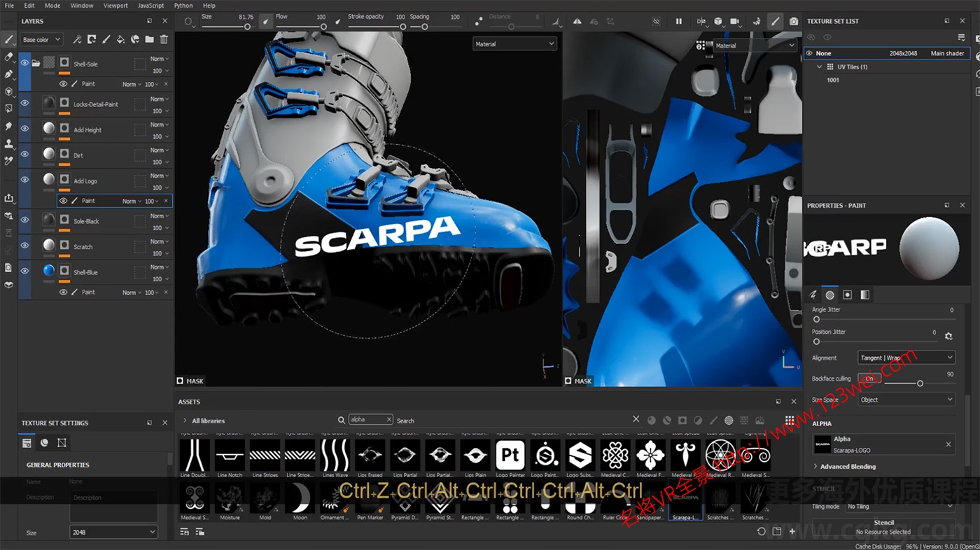Toggle Backface culling On button

(x=869, y=379)
